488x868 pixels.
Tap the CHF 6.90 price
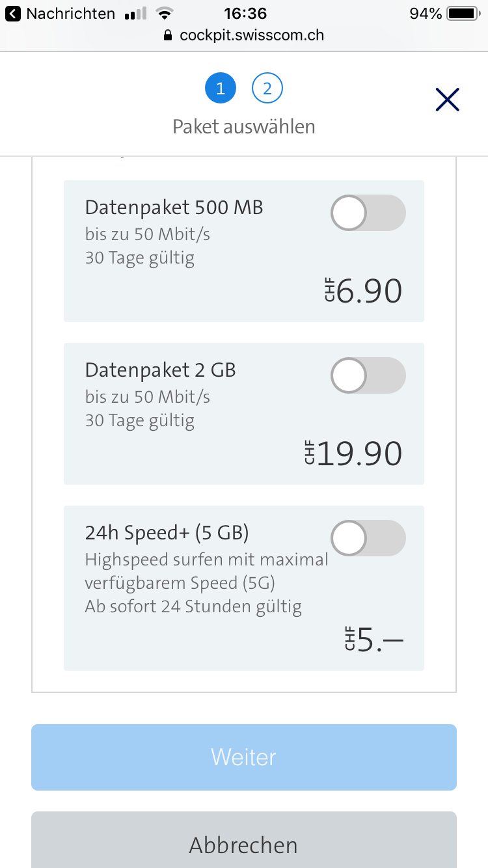364,291
